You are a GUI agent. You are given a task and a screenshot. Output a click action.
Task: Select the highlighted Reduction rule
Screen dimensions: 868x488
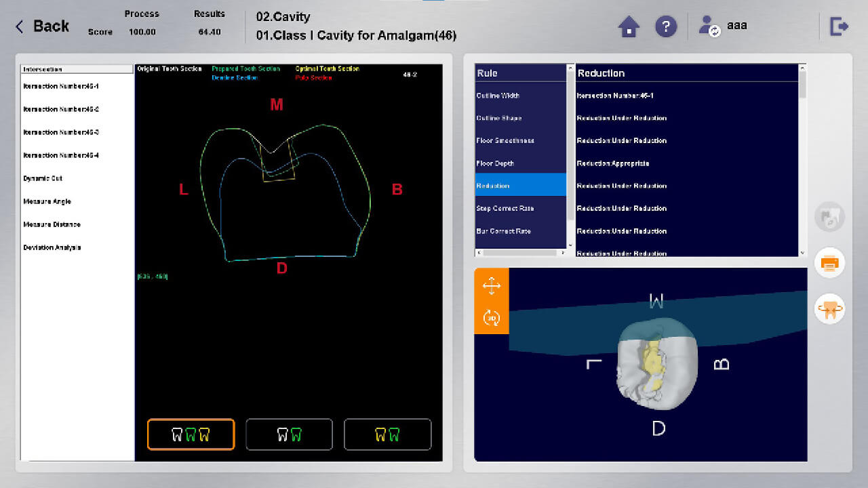point(520,186)
